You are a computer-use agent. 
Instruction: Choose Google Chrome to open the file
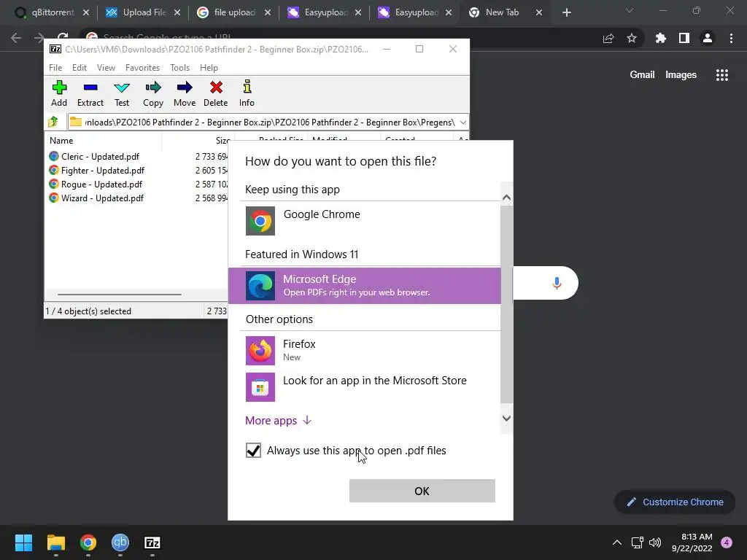(365, 220)
